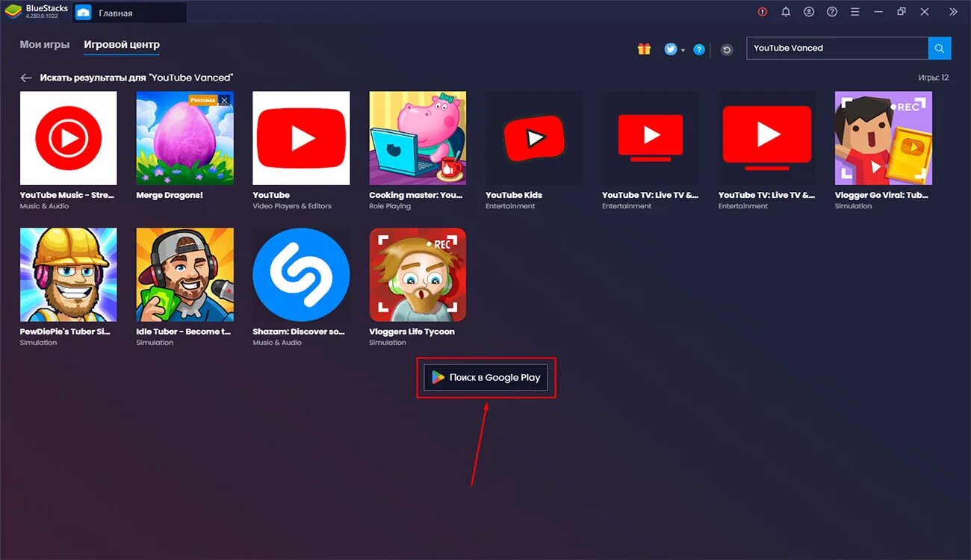
Task: Click 'Merge Dragons!' title text
Action: [x=170, y=195]
